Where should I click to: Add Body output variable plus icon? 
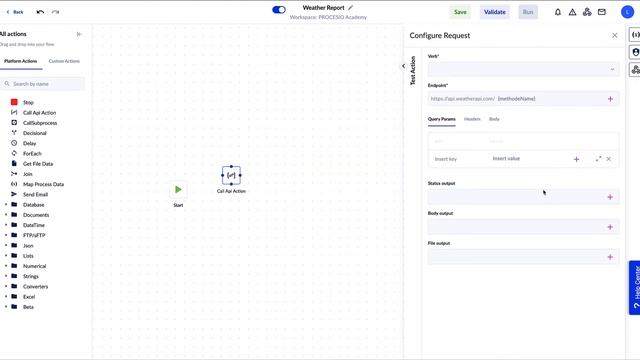(610, 227)
